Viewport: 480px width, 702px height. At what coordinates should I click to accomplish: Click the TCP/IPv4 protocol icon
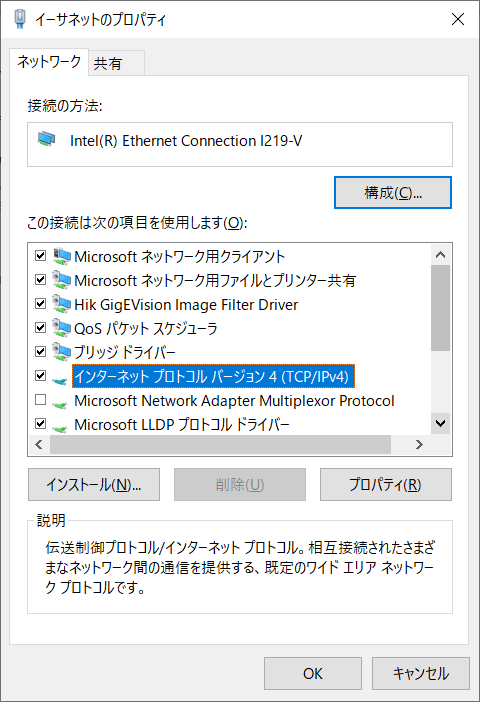tap(60, 381)
